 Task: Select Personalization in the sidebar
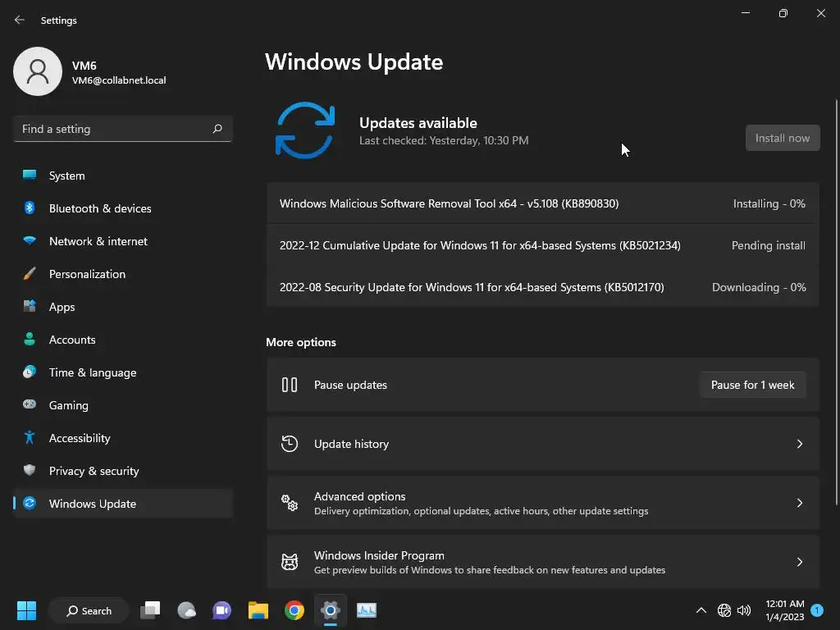click(x=123, y=274)
